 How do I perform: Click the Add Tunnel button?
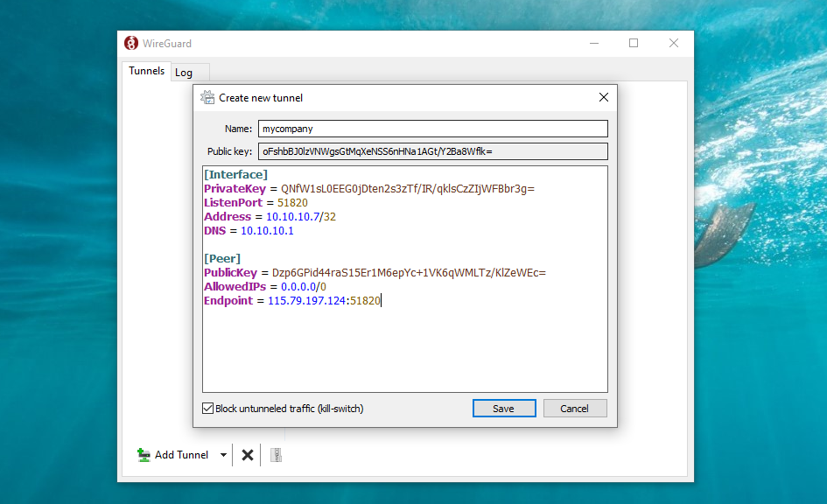pyautogui.click(x=173, y=455)
